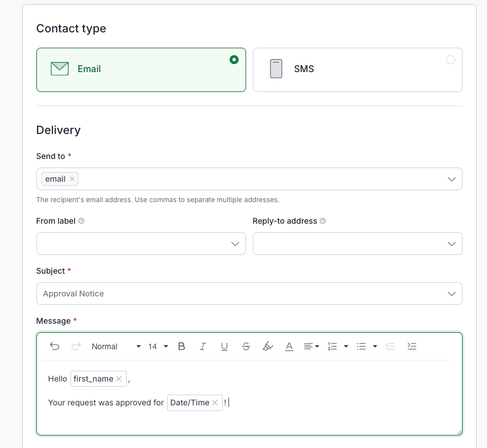Viewport: 487px width, 448px height.
Task: Toggle italic formatting
Action: point(203,346)
